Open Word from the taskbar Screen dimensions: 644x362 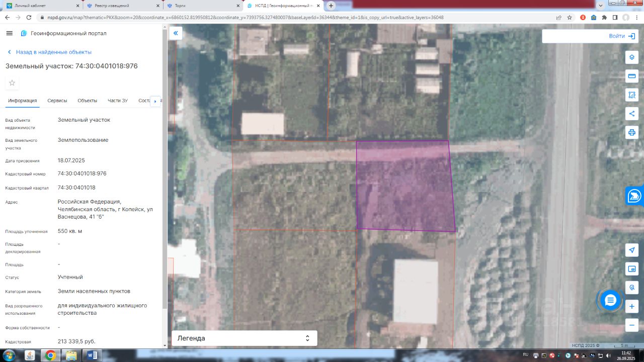[x=93, y=355]
